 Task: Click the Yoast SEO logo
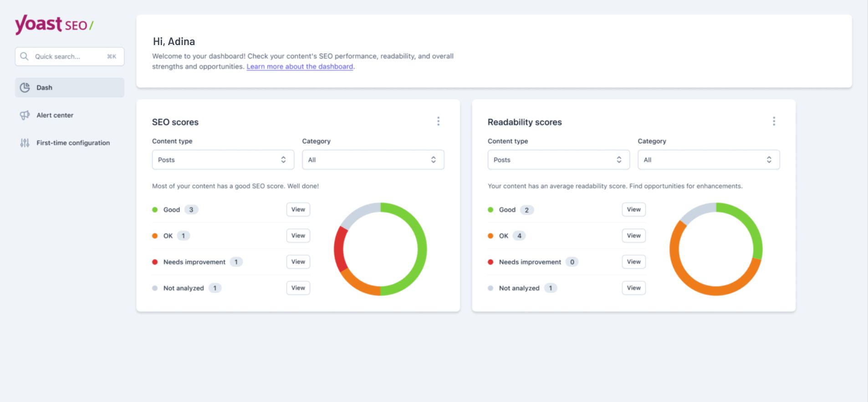[54, 25]
